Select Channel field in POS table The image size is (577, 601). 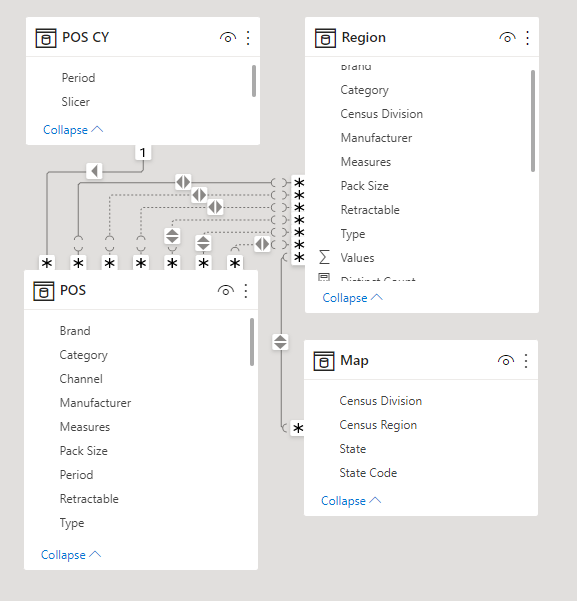point(81,379)
